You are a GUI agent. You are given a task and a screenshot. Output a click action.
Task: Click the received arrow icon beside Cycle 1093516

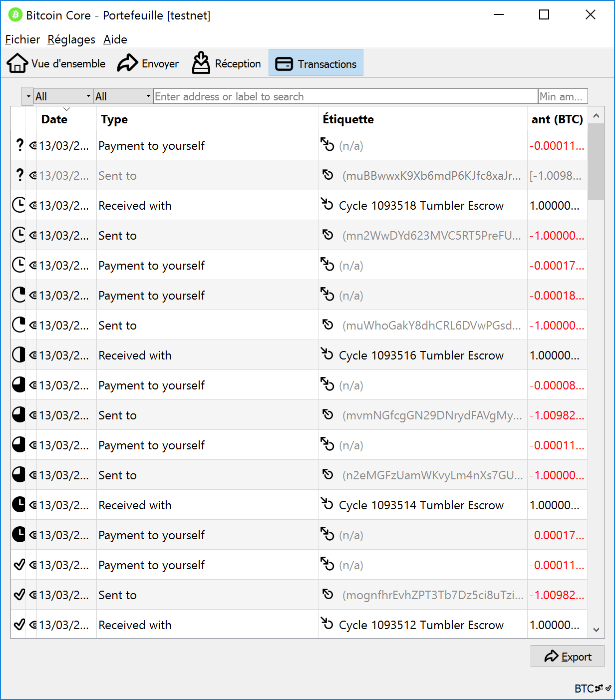[x=327, y=354]
